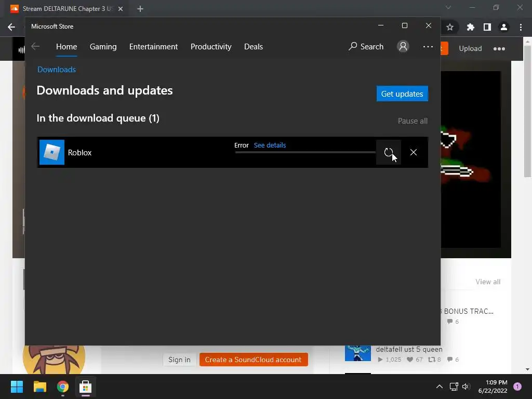Retry the Roblox download

389,152
